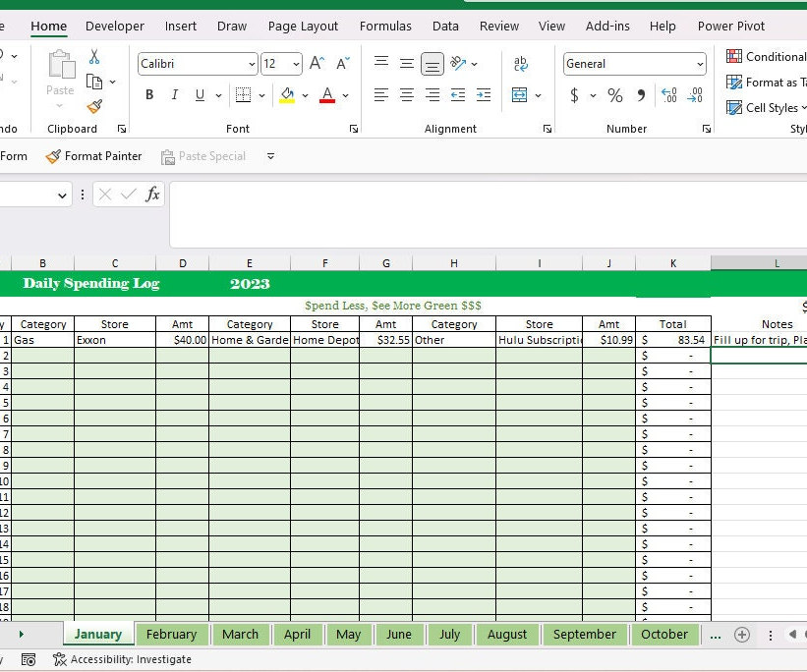Viewport: 807px width, 672px height.
Task: Apply the Percent Style icon
Action: [614, 94]
